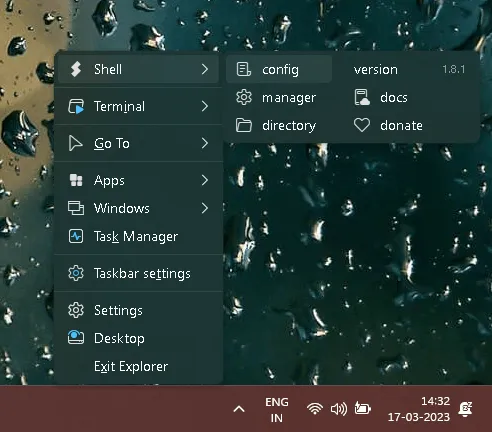Show hidden tray icons with the up chevron
This screenshot has width=492, height=432.
click(x=239, y=409)
